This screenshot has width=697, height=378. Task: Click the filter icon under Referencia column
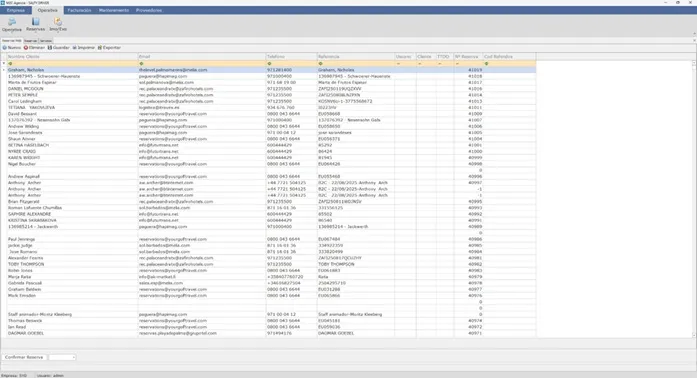pos(320,64)
